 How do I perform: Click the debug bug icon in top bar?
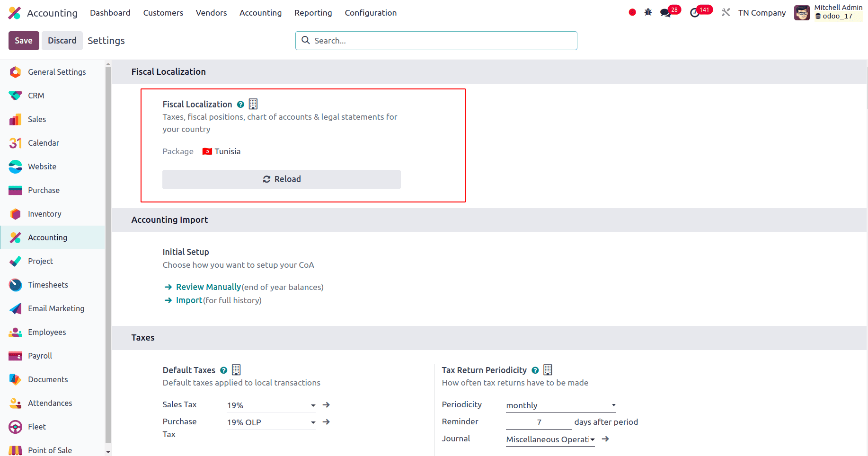click(648, 12)
